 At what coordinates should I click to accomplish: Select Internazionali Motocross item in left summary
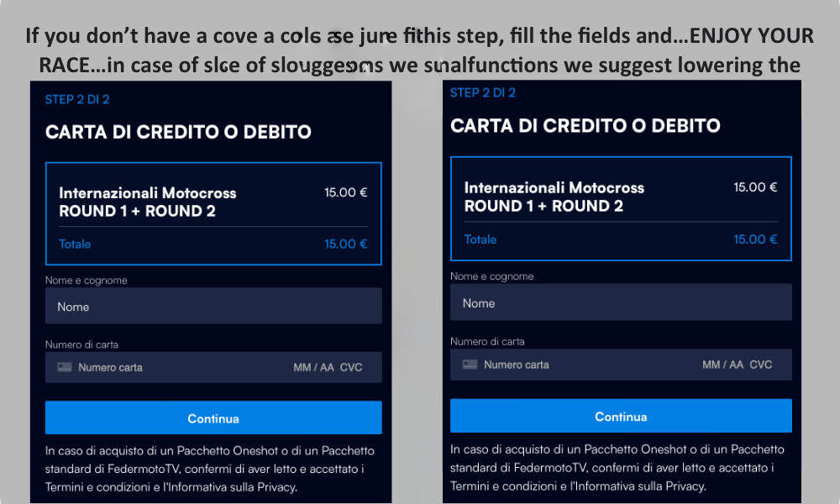pos(147,202)
